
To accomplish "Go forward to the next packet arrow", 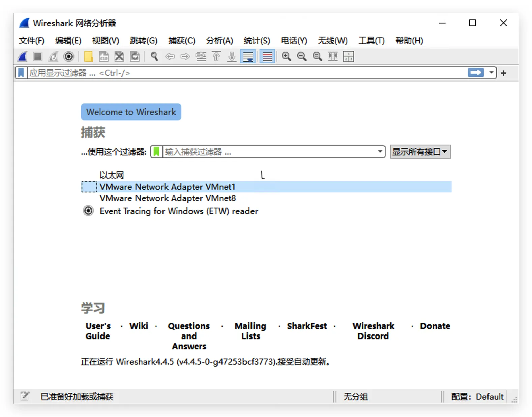I will pos(185,56).
